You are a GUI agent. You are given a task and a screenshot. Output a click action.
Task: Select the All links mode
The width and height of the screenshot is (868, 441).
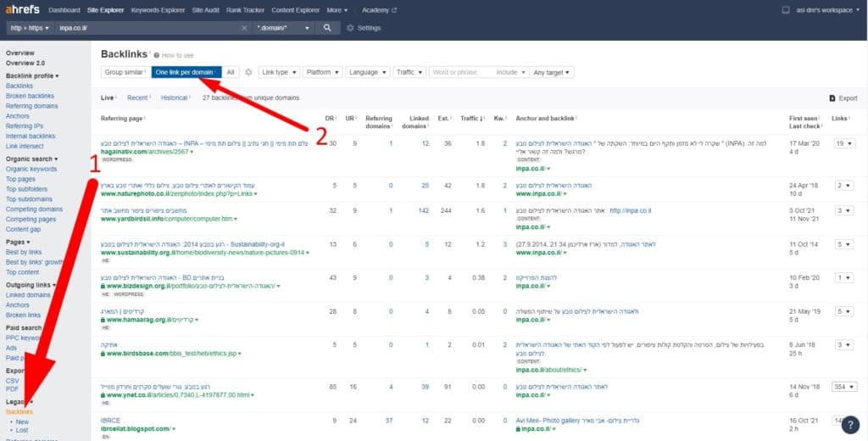[231, 72]
